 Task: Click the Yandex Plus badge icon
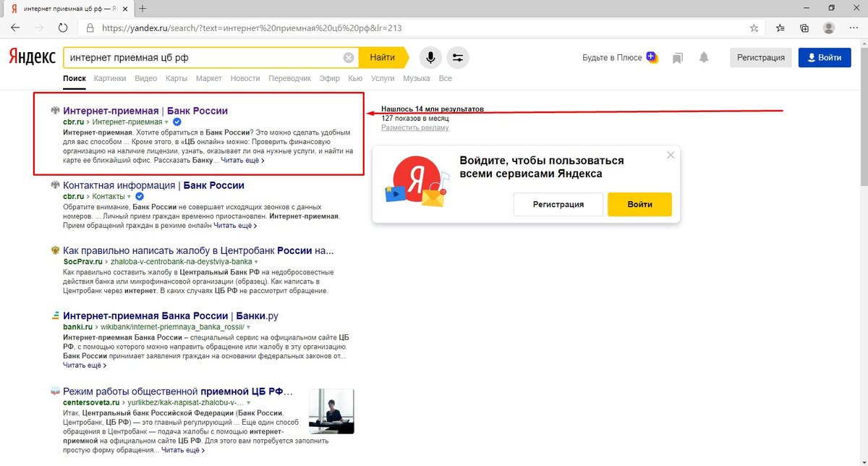(652, 56)
